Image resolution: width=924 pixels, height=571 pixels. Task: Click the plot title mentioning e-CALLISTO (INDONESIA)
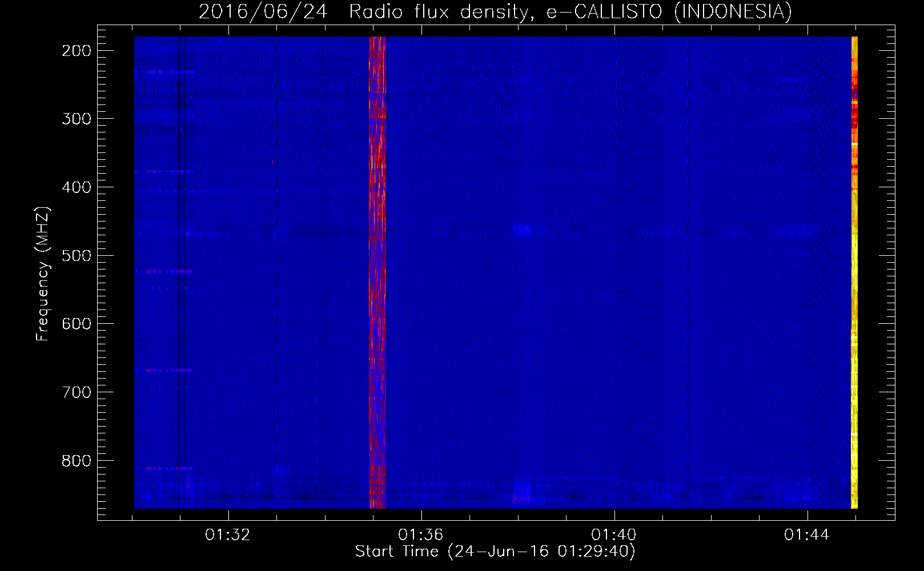(x=495, y=11)
